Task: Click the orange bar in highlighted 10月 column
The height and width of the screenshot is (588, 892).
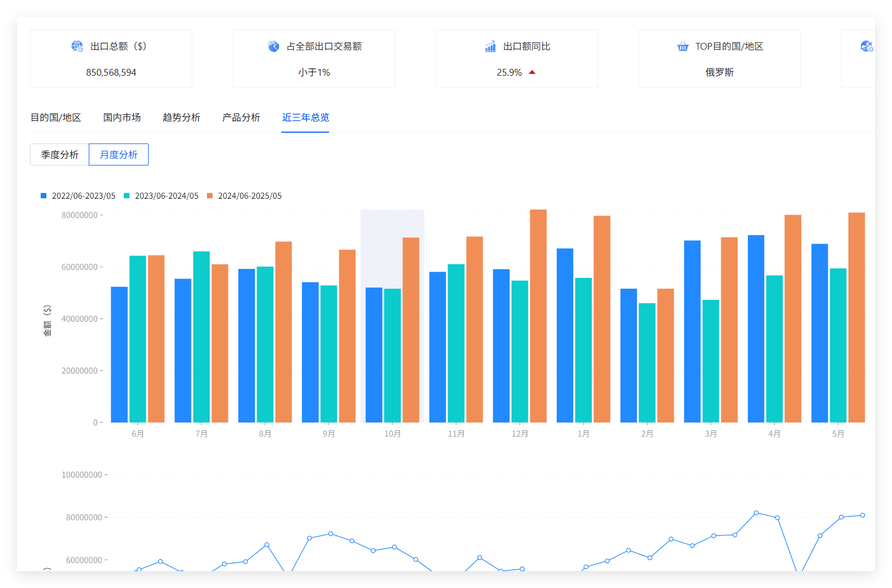Action: 411,330
